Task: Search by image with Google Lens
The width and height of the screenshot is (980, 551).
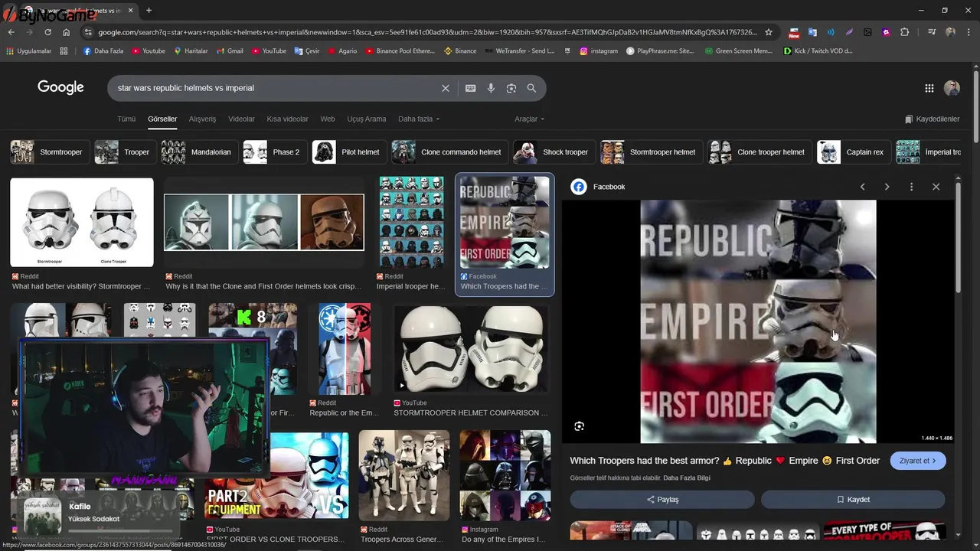Action: [511, 88]
